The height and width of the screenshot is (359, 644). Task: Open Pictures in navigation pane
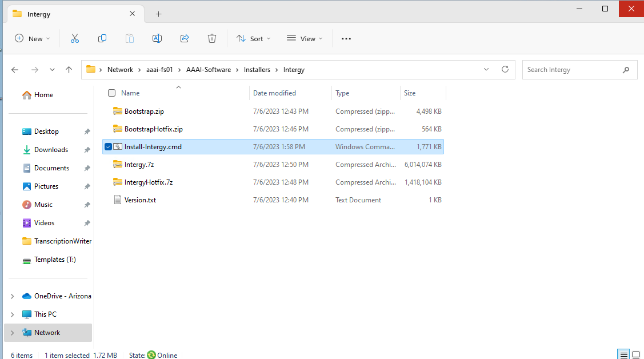(x=46, y=186)
